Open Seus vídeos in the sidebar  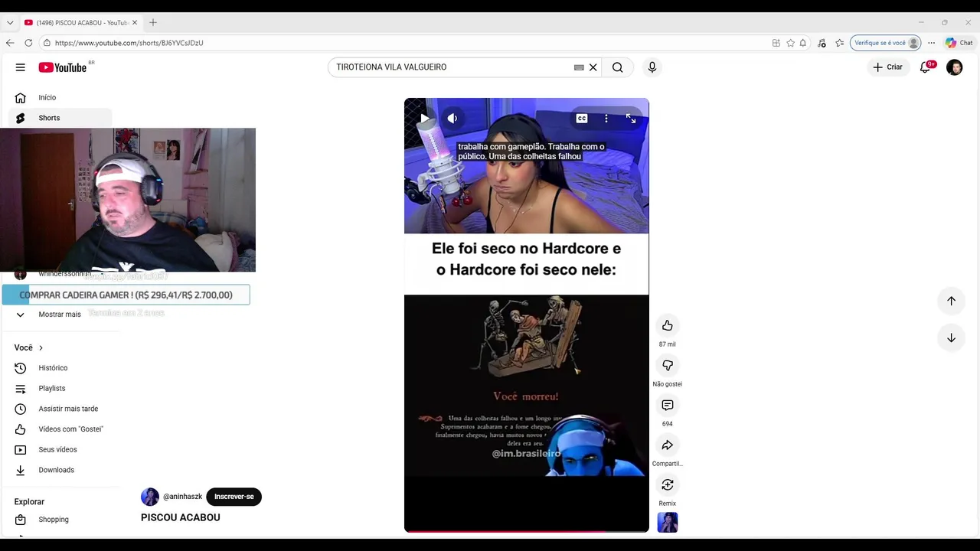tap(60, 450)
